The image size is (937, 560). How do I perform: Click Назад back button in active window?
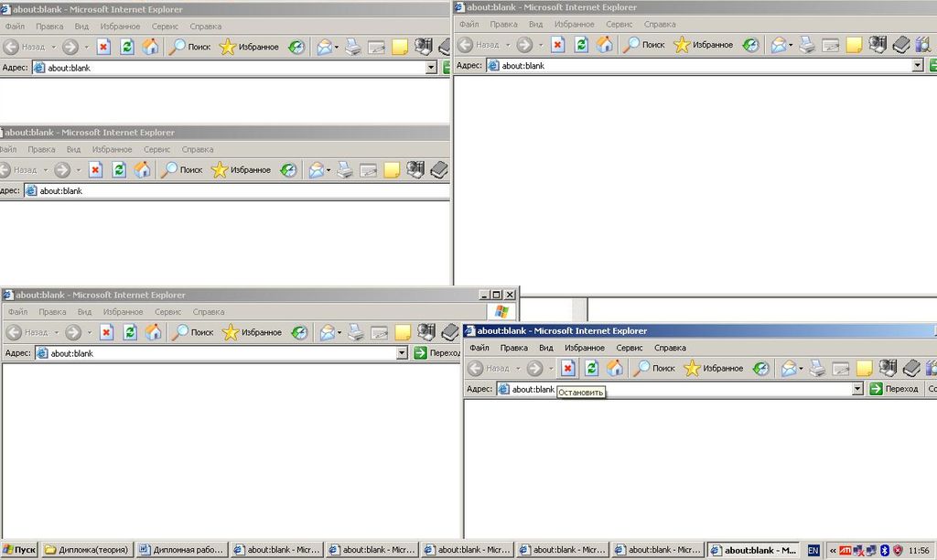pos(489,368)
